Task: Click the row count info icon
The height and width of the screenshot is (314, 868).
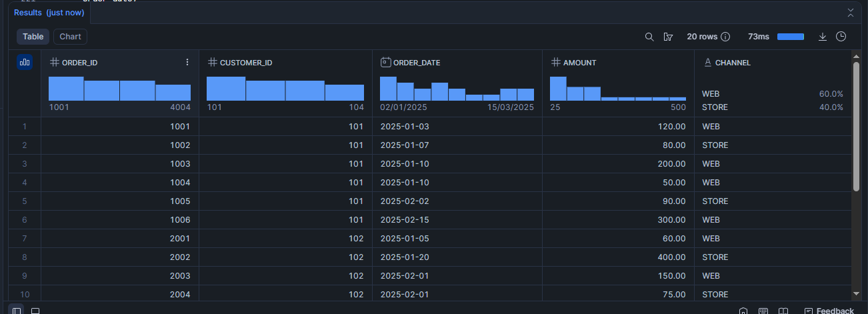Action: coord(726,37)
